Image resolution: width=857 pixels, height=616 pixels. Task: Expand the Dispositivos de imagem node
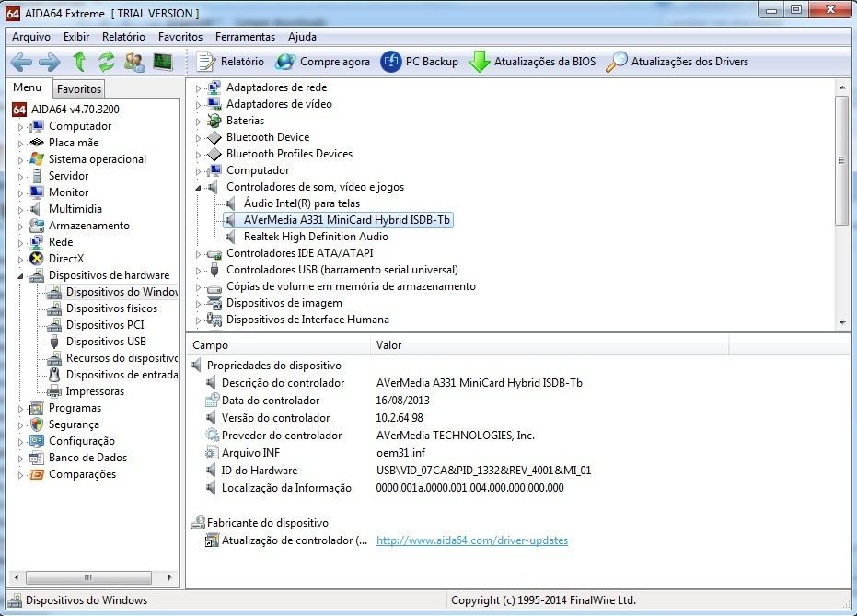tap(198, 303)
